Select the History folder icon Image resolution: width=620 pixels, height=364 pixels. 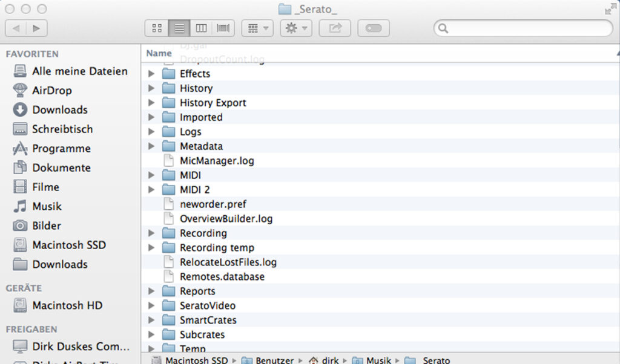[x=168, y=88]
